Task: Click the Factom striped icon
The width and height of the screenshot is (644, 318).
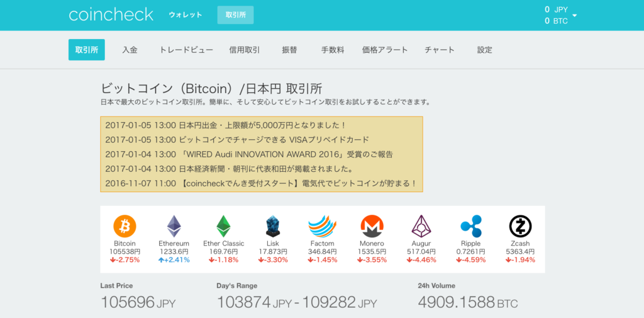Action: (x=323, y=226)
